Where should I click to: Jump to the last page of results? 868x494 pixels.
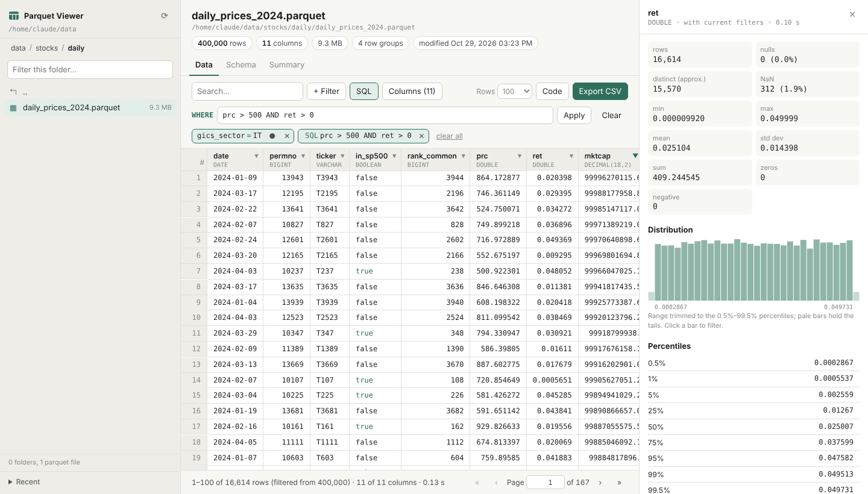click(619, 483)
